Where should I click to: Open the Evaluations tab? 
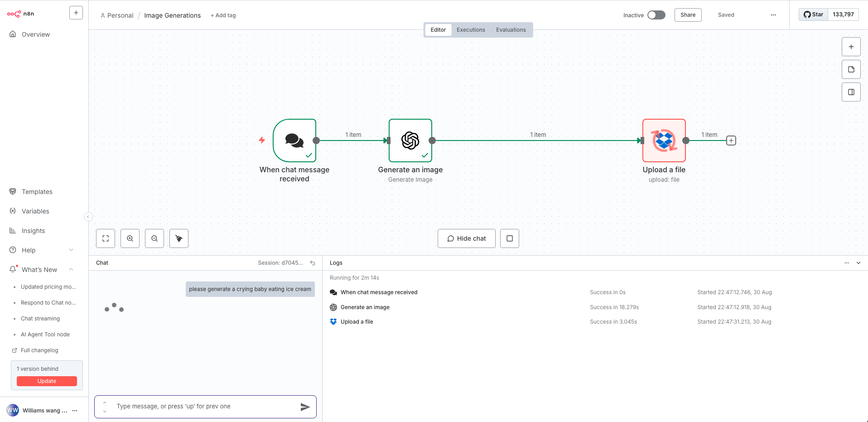point(511,30)
